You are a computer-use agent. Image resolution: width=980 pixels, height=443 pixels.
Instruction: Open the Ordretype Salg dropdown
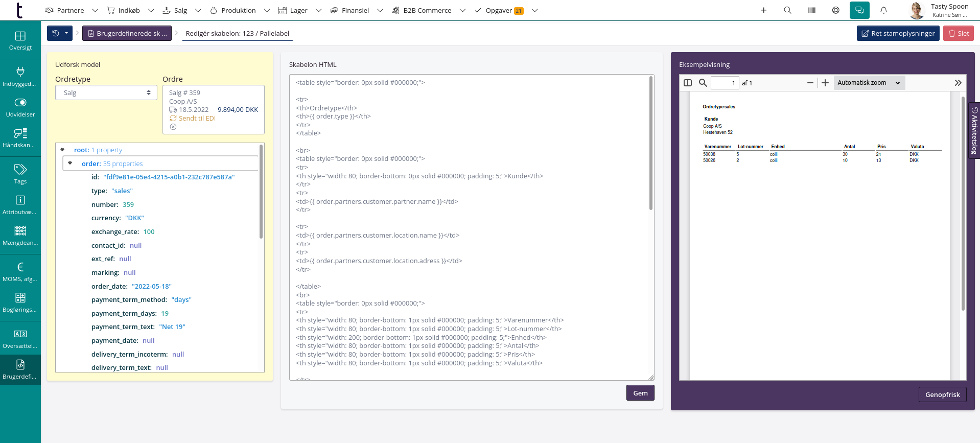pyautogui.click(x=106, y=92)
